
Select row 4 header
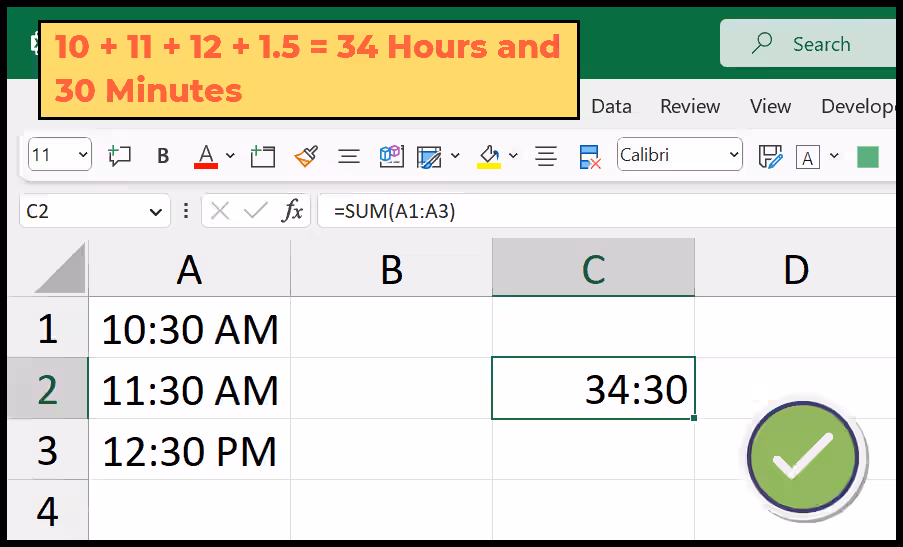[x=48, y=510]
